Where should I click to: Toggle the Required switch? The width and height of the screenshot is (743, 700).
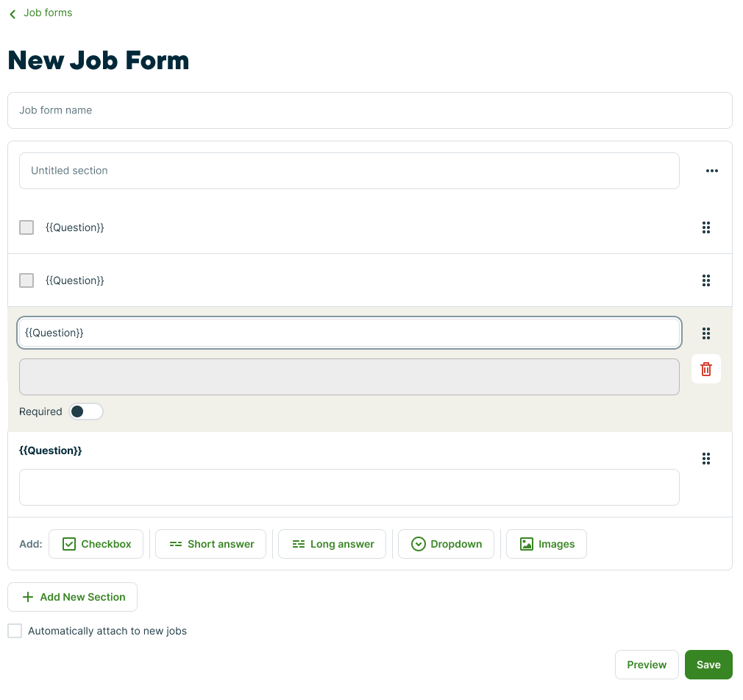click(86, 411)
